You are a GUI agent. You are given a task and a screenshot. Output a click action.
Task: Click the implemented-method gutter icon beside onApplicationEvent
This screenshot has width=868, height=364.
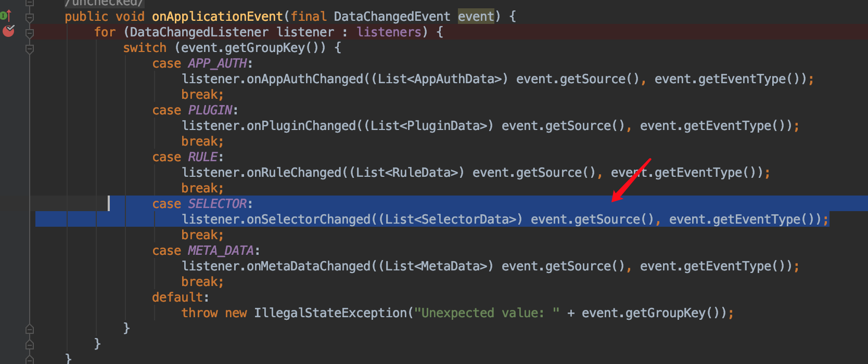click(x=6, y=16)
